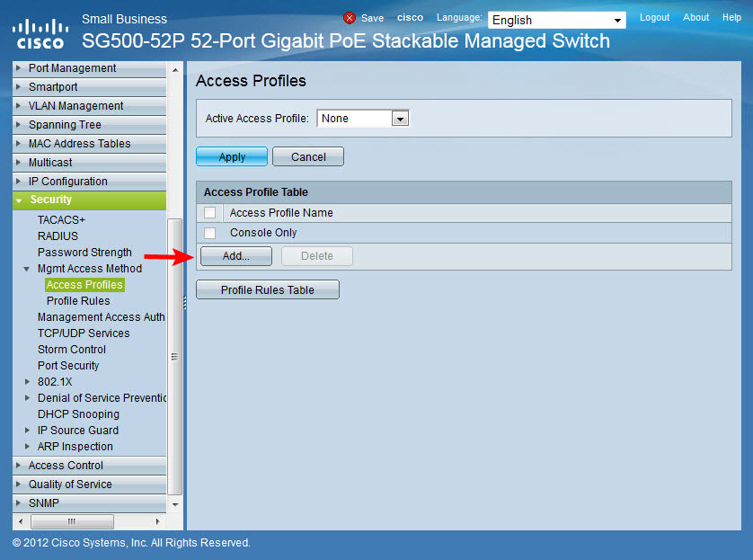Open the RADIUS page
Viewport: 753px width, 560px height.
(x=58, y=236)
